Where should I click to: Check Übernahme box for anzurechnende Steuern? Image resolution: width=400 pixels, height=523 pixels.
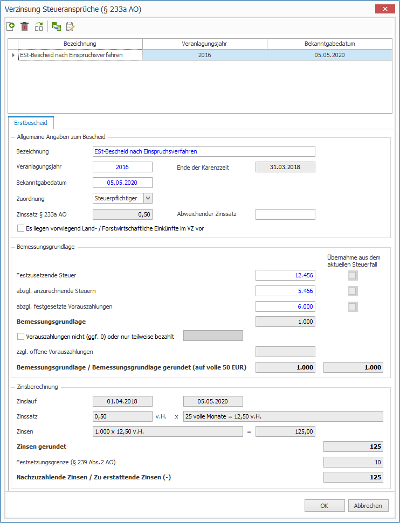click(353, 291)
